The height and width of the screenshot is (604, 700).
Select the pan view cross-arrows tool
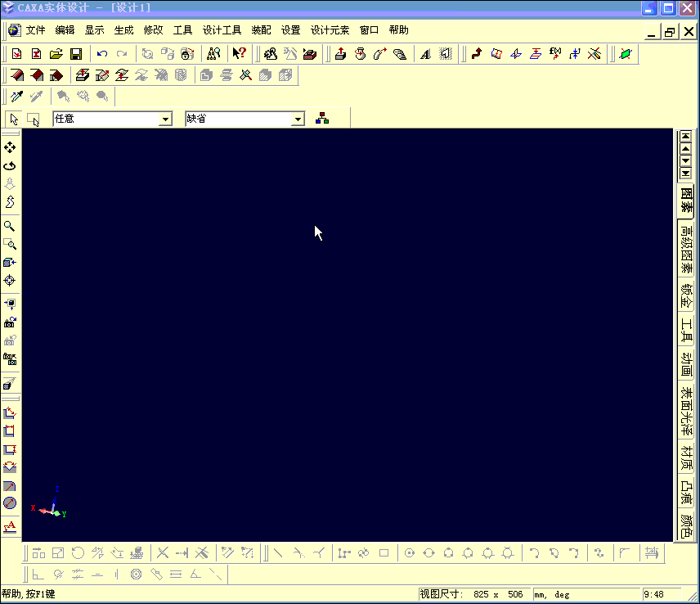pyautogui.click(x=9, y=147)
